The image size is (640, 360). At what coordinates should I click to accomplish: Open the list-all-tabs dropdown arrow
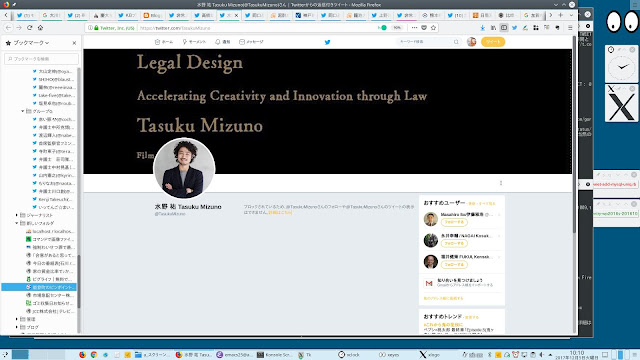tap(571, 15)
